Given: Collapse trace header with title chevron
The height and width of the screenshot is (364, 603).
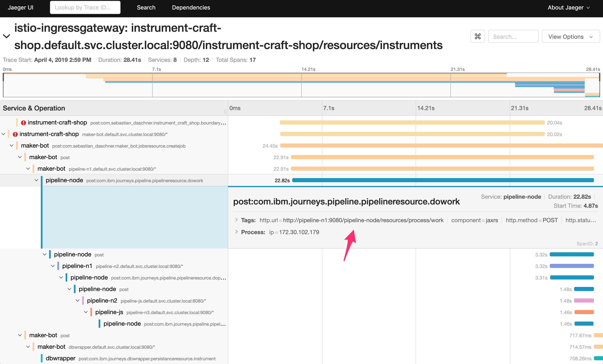Looking at the screenshot, I should point(6,36).
